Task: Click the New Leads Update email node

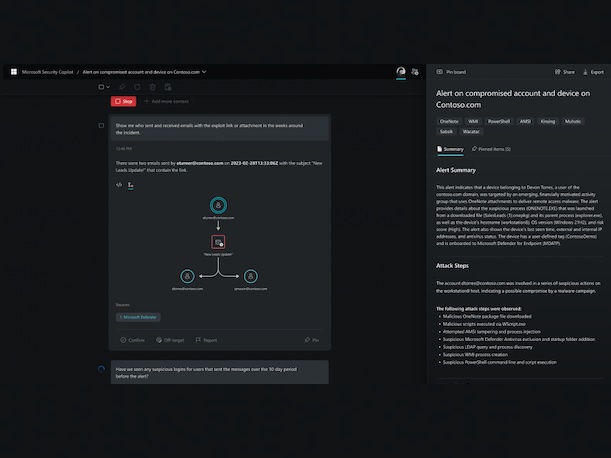Action: click(x=218, y=242)
